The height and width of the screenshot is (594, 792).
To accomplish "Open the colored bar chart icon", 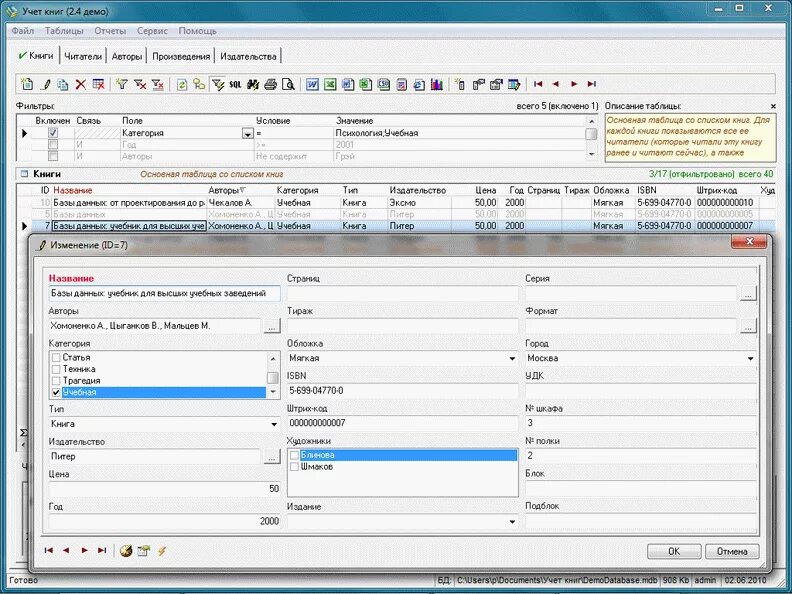I will click(436, 84).
